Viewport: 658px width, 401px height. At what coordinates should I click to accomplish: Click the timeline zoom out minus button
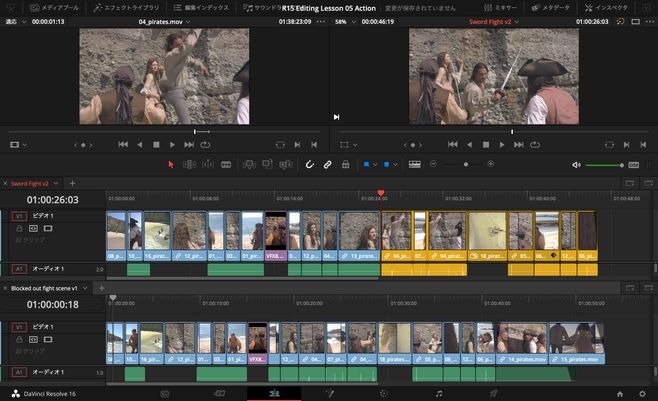click(433, 164)
